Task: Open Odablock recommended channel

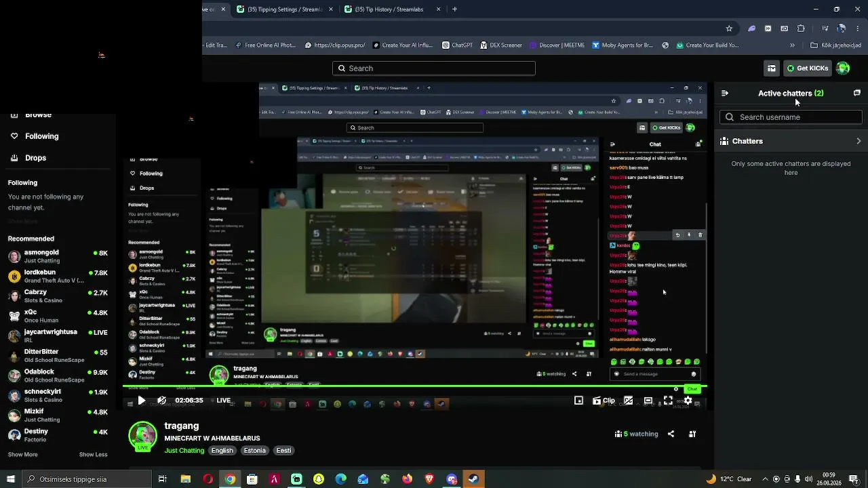Action: tap(58, 375)
